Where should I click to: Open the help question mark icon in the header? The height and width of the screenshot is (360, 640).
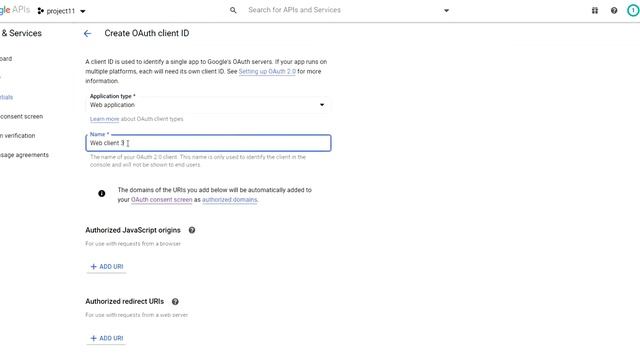(x=614, y=11)
